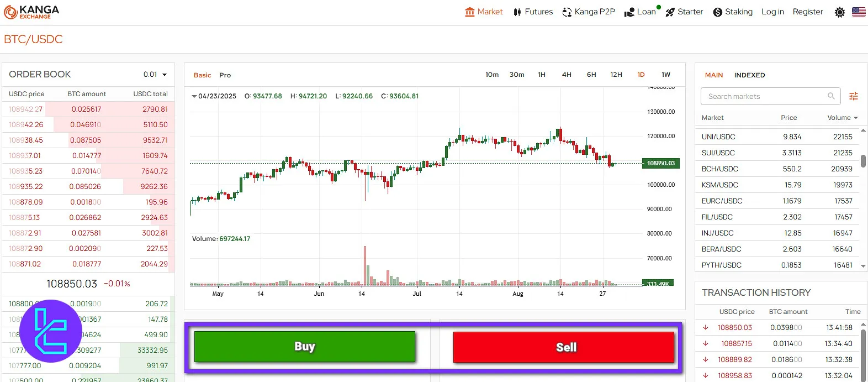Click market list scroll-down arrow
The height and width of the screenshot is (382, 868).
click(x=863, y=266)
